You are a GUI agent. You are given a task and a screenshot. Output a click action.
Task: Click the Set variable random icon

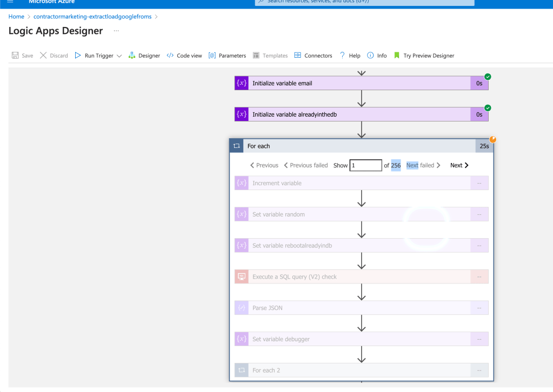[x=242, y=214]
